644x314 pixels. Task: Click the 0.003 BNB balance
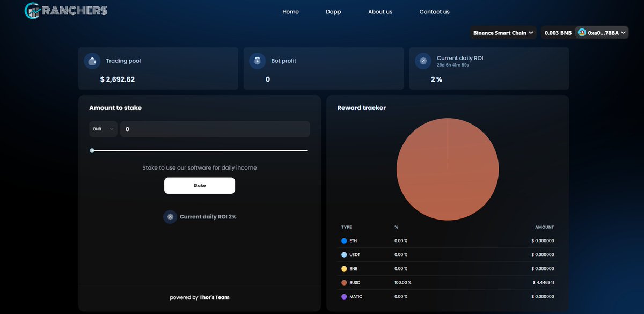(558, 33)
